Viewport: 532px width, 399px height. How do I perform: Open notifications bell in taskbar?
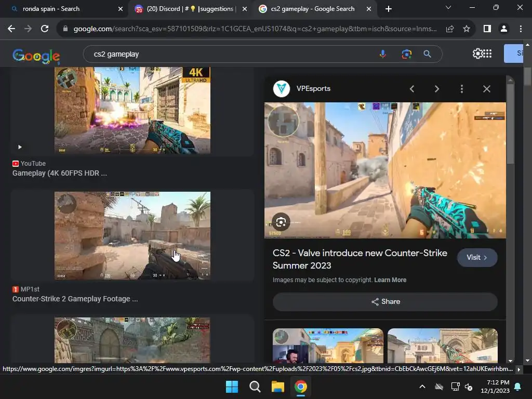tap(518, 387)
